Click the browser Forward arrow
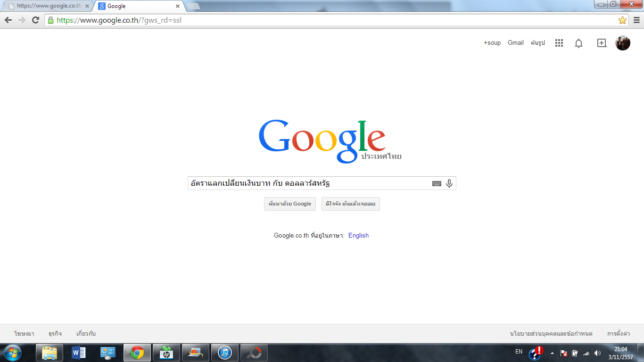 point(22,20)
